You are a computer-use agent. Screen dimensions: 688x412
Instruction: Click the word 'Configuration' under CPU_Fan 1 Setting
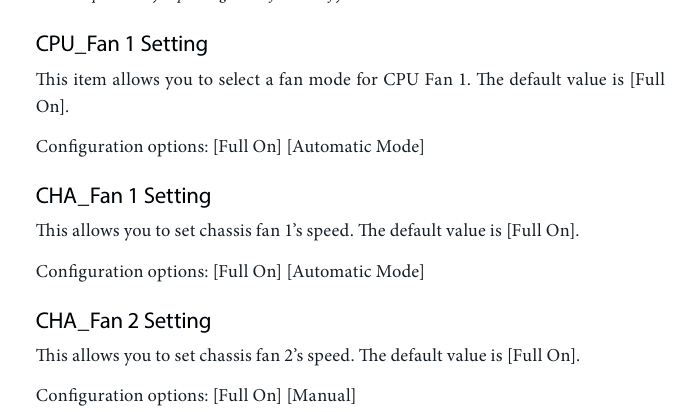tap(90, 147)
